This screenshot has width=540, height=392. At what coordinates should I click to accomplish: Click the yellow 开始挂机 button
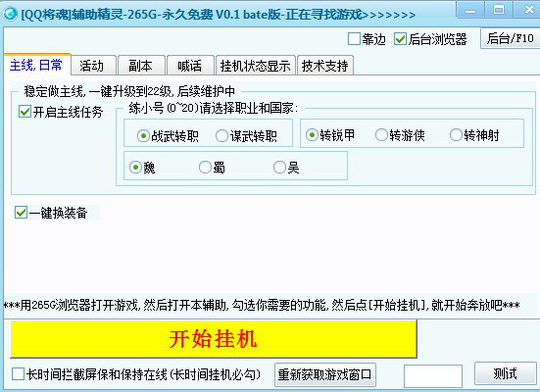214,339
